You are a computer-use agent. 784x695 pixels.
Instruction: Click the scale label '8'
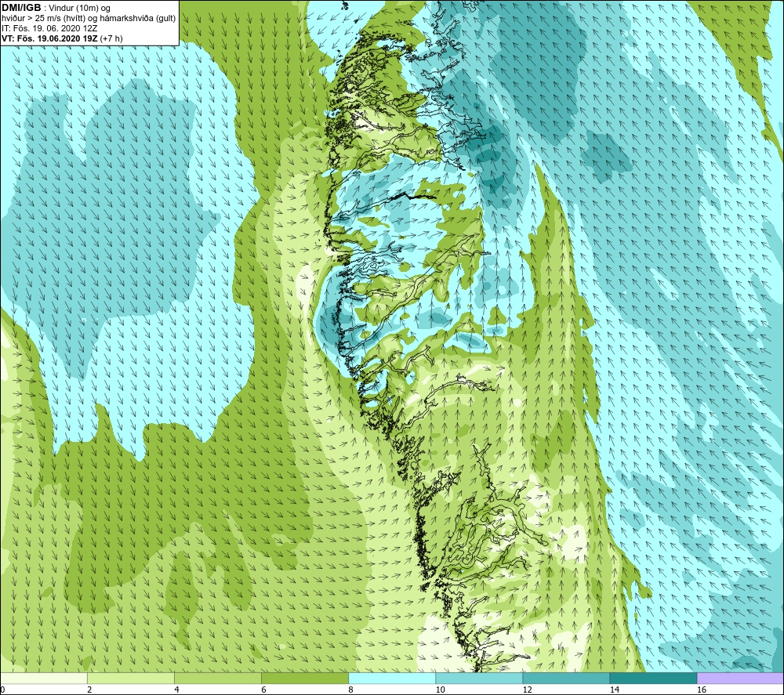pyautogui.click(x=350, y=690)
